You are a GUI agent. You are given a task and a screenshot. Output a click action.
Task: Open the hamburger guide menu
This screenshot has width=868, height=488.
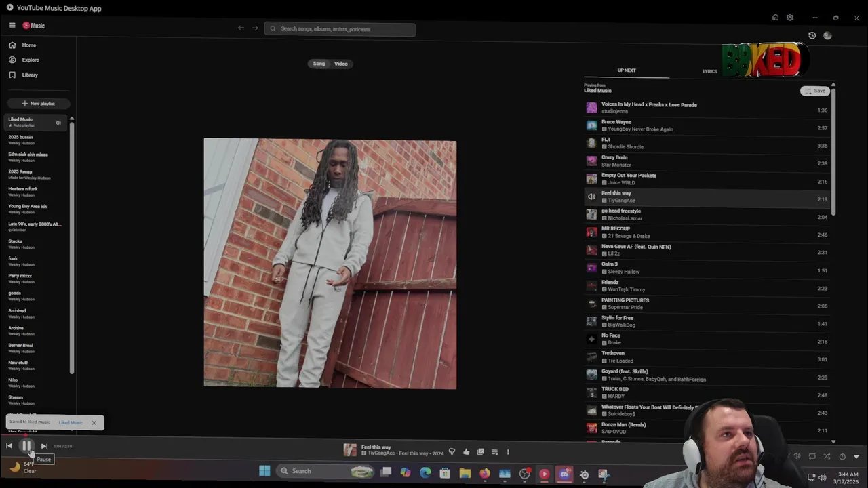tap(12, 25)
